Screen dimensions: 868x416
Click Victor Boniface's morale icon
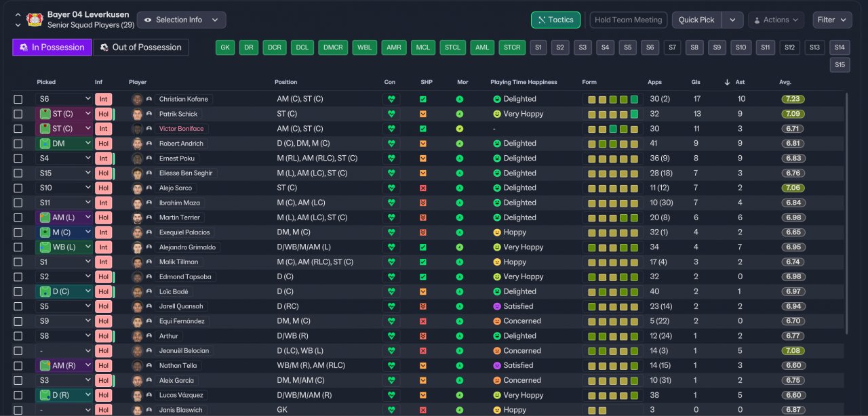(x=460, y=129)
